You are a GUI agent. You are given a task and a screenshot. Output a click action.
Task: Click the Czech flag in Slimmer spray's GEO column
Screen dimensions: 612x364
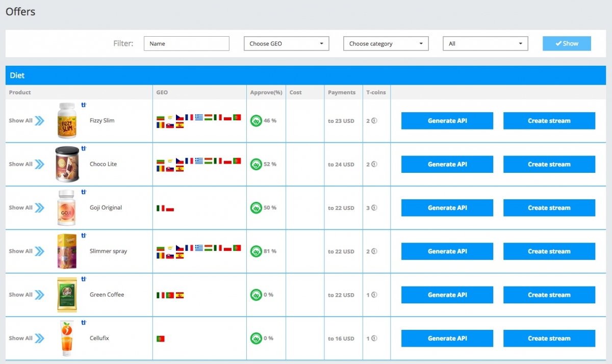tap(180, 248)
